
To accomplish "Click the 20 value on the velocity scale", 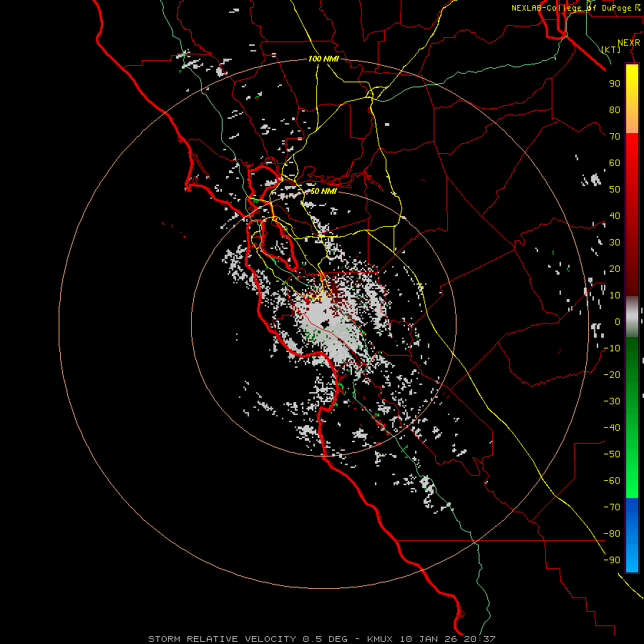I will pos(615,269).
